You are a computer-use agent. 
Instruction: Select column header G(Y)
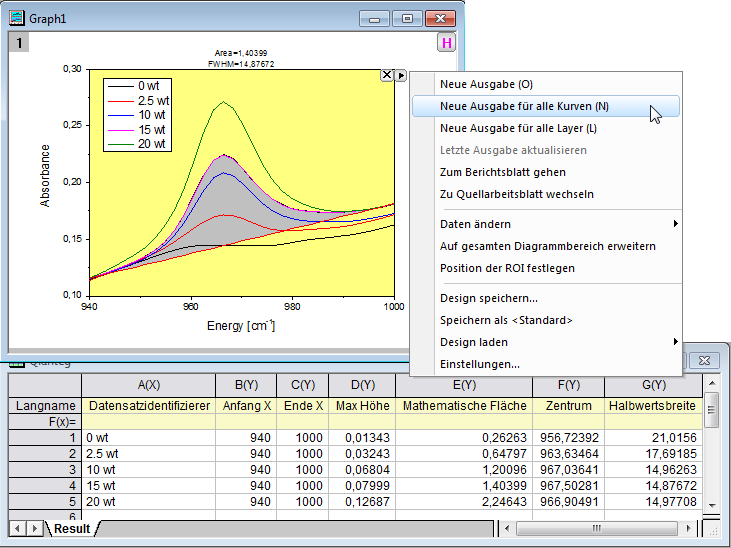point(654,385)
